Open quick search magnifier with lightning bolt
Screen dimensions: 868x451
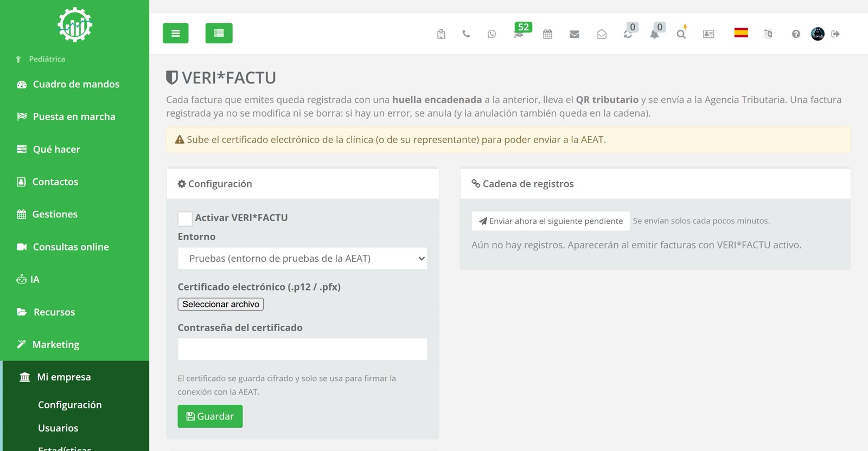click(x=681, y=33)
